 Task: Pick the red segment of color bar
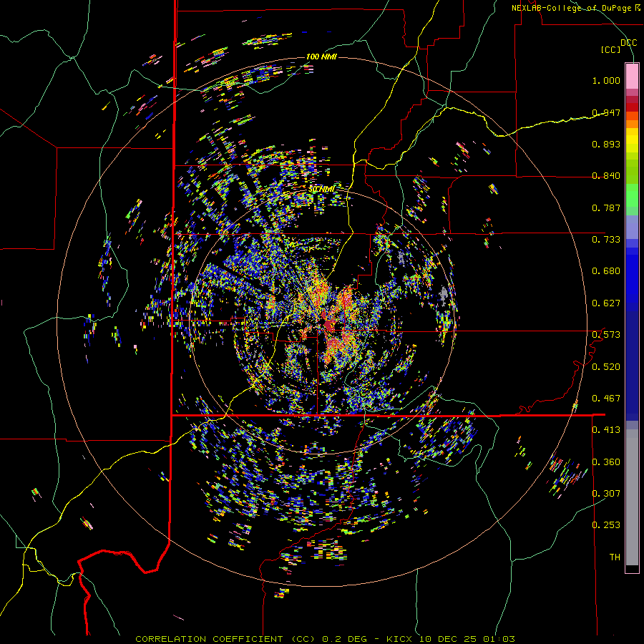[632, 107]
